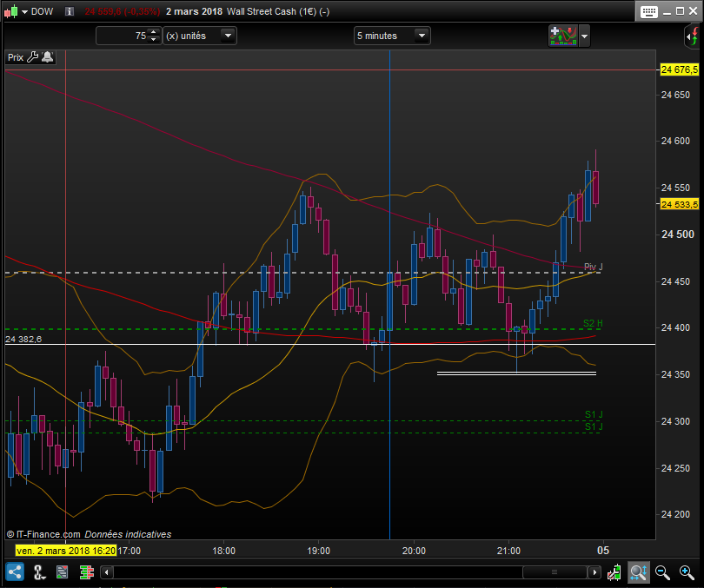Click the 24 600 price axis label
Screen dimensions: 704x588
(x=675, y=141)
